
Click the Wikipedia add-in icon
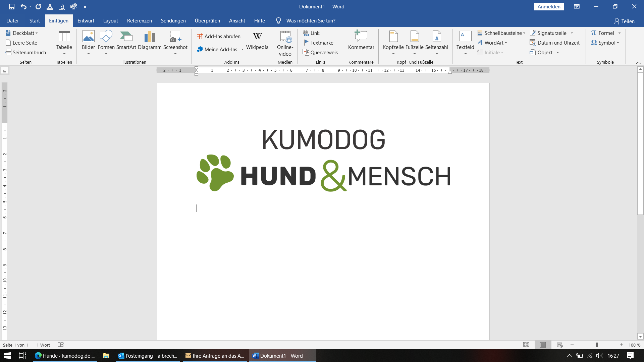tap(257, 37)
